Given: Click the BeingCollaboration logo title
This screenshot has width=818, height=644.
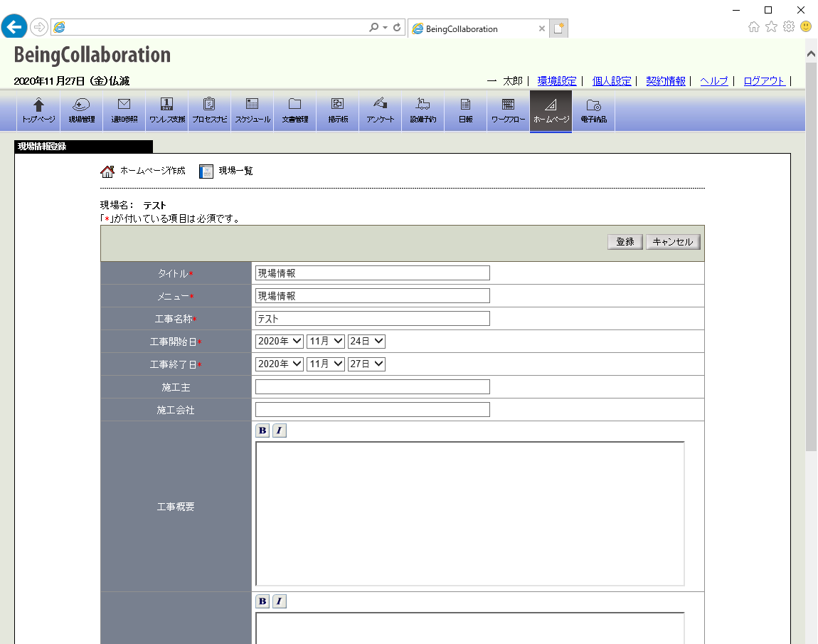Looking at the screenshot, I should point(92,55).
